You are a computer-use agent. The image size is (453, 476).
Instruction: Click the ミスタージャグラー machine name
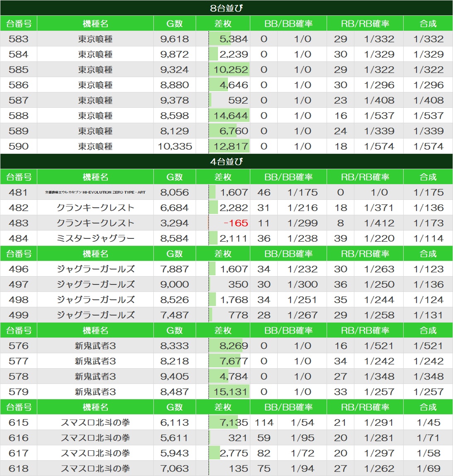[95, 238]
